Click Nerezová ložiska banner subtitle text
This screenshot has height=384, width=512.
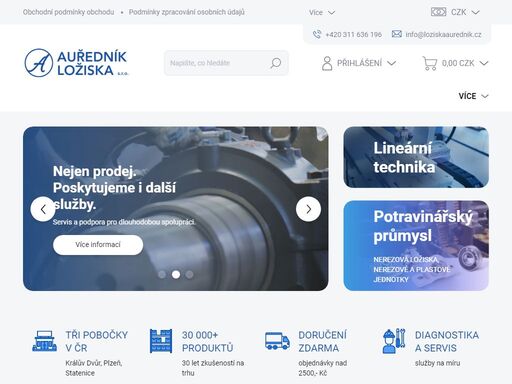pos(412,269)
